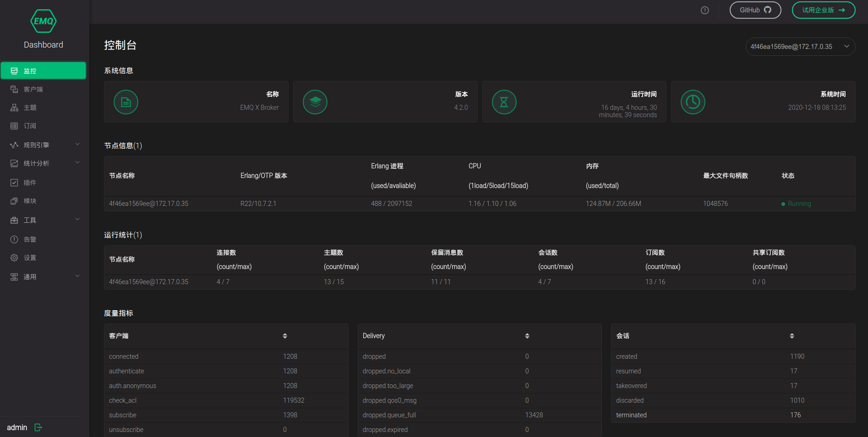Click the 设置 gear icon
868x437 pixels.
point(14,258)
